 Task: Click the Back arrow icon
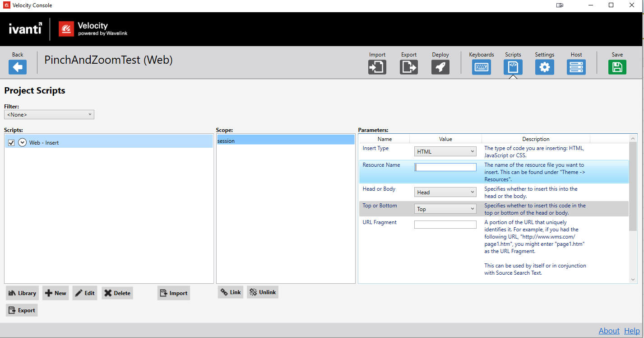coord(18,67)
